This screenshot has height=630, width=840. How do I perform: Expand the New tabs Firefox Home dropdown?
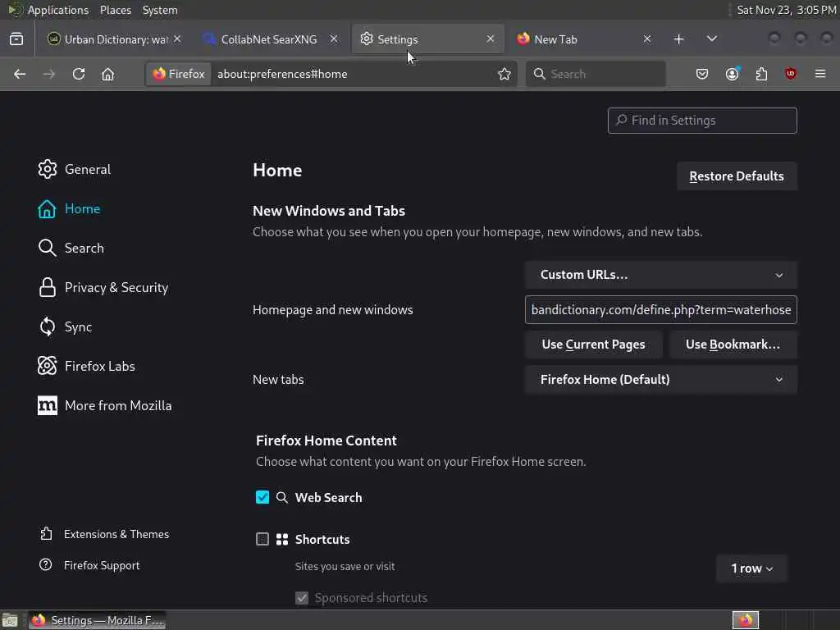pyautogui.click(x=661, y=379)
